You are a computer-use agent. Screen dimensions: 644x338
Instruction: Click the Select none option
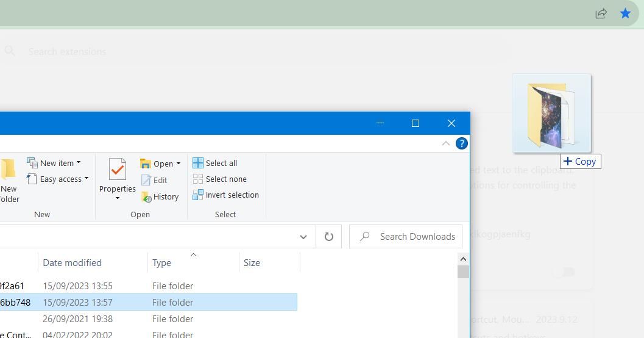click(220, 179)
